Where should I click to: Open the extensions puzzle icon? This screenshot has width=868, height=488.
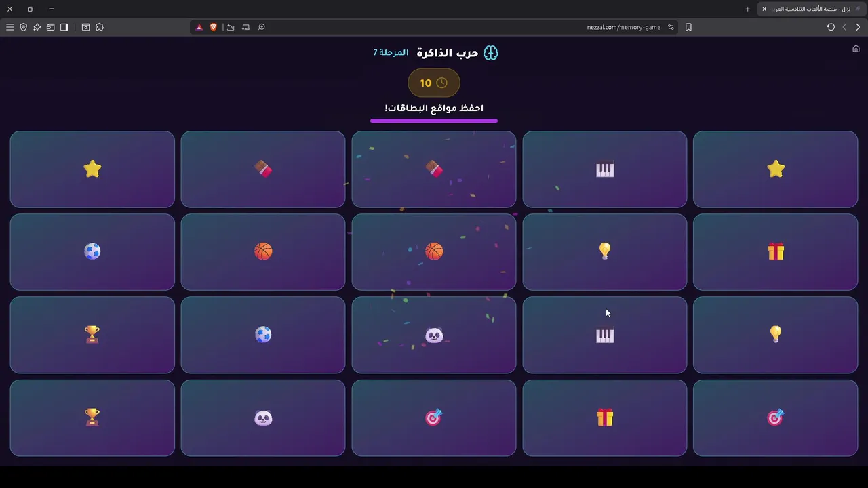[100, 27]
